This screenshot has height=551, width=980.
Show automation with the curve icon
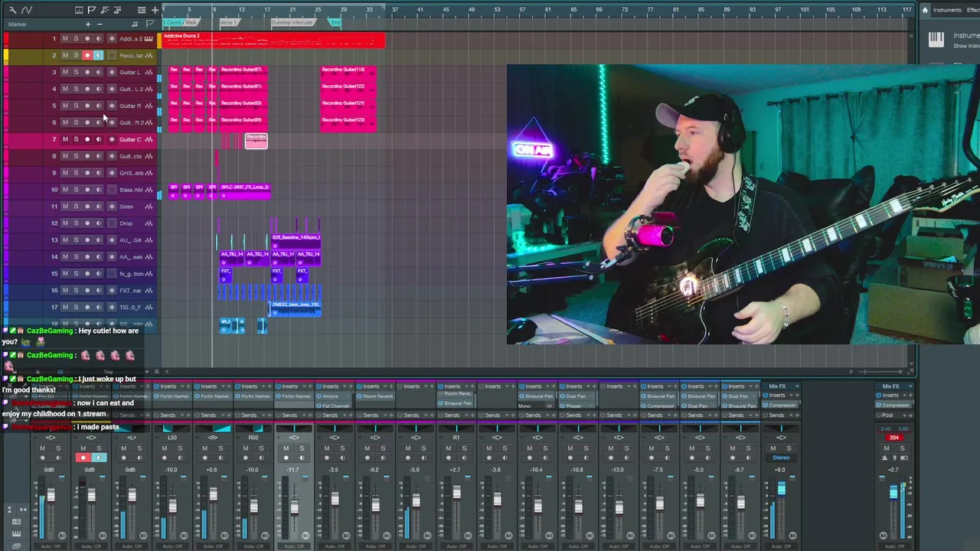(27, 10)
